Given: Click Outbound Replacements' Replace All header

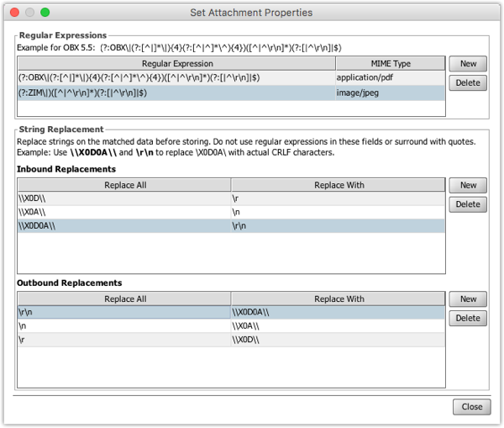Looking at the screenshot, I should pyautogui.click(x=123, y=299).
